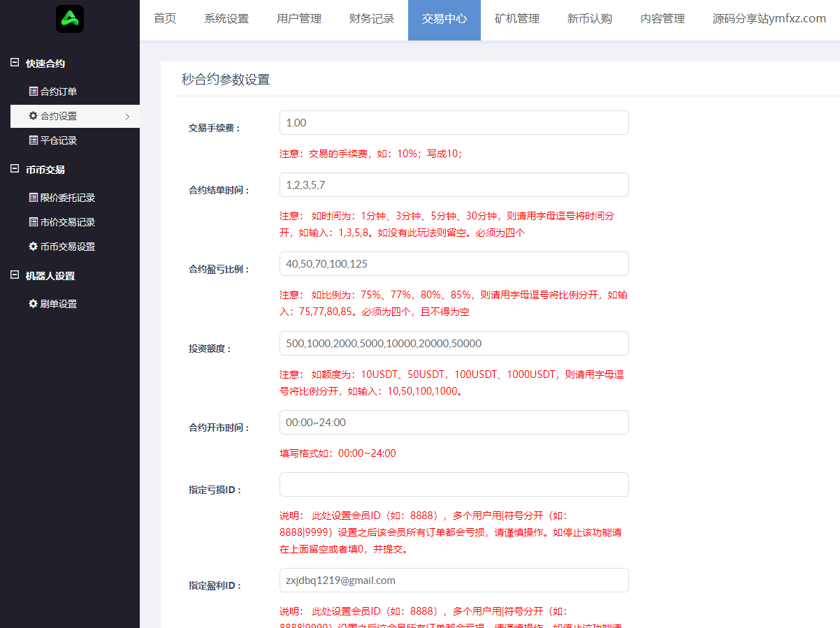The image size is (840, 628).
Task: Click the list icon beside 限价委托记录
Action: 33,198
